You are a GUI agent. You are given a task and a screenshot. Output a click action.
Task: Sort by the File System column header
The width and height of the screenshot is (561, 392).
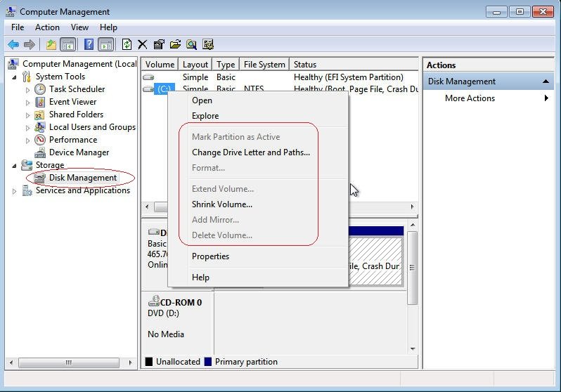click(x=264, y=65)
